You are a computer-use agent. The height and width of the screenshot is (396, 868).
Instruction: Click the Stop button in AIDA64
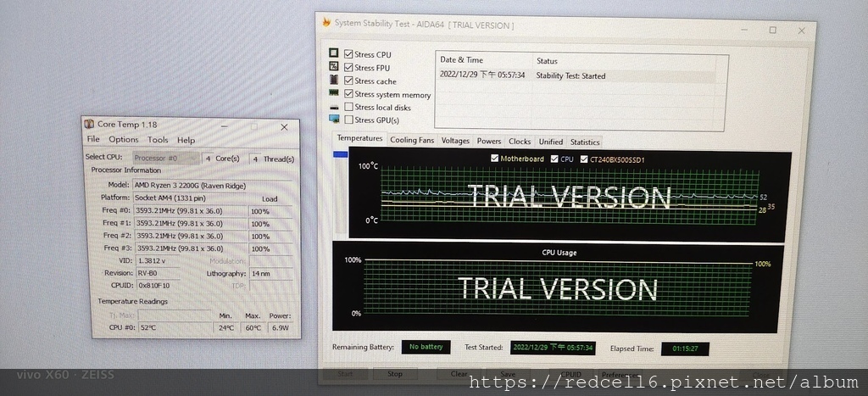tap(395, 374)
